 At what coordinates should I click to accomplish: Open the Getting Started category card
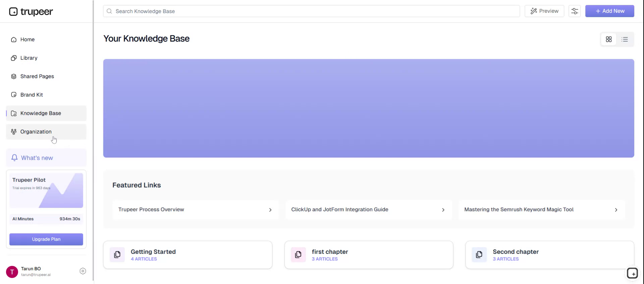(188, 255)
